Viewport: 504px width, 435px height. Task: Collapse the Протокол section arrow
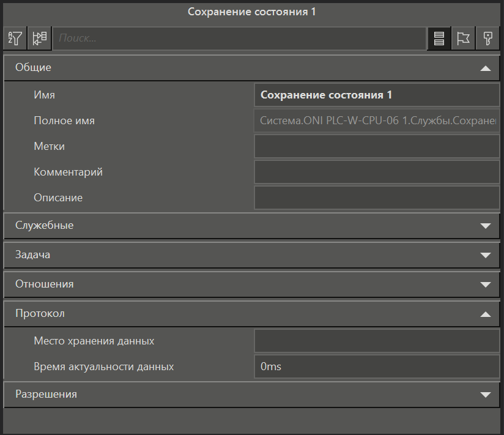pos(486,314)
